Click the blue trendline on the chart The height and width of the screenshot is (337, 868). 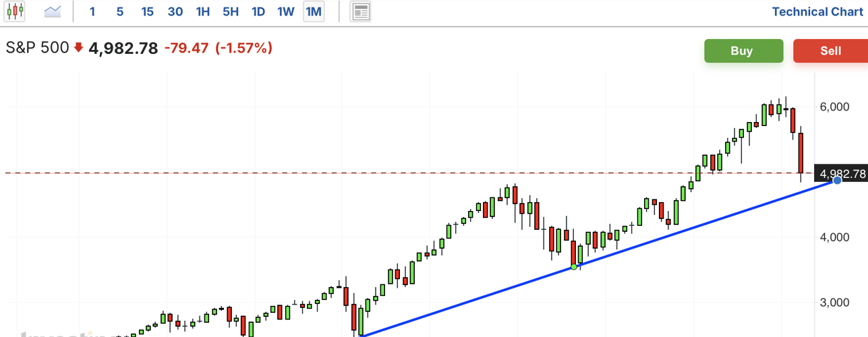tap(701, 225)
